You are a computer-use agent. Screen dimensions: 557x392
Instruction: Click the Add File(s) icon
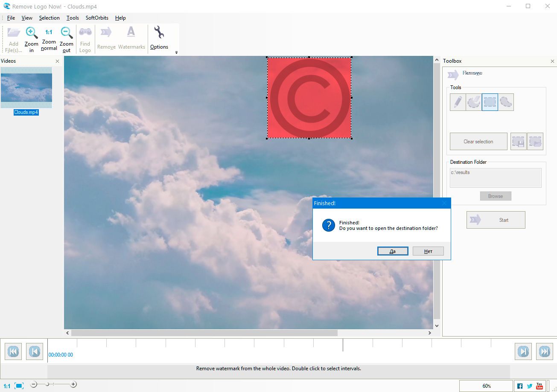13,38
